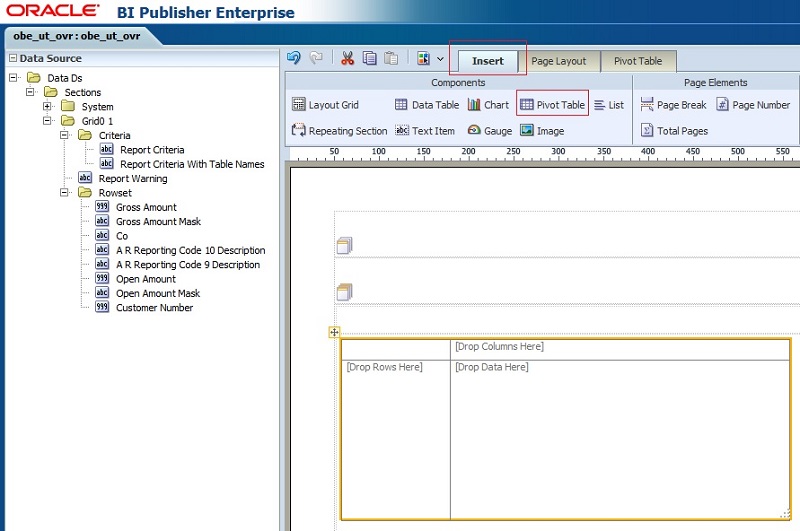Insert a Layout Grid component

pyautogui.click(x=326, y=105)
